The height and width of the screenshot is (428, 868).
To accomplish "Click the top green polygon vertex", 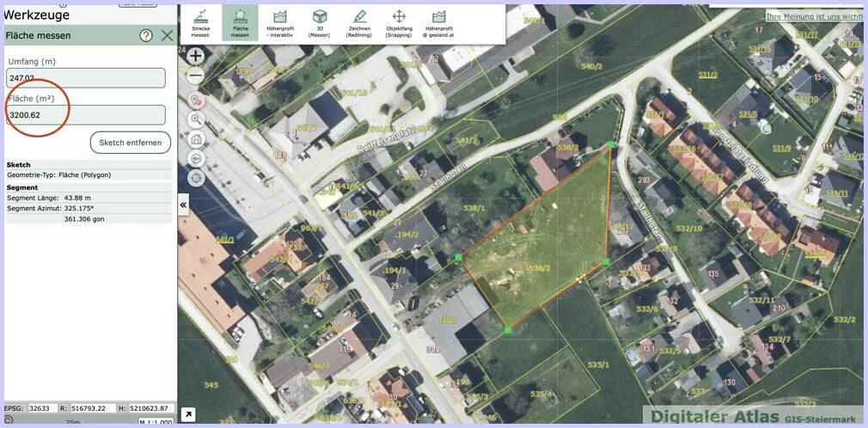I will pyautogui.click(x=611, y=144).
